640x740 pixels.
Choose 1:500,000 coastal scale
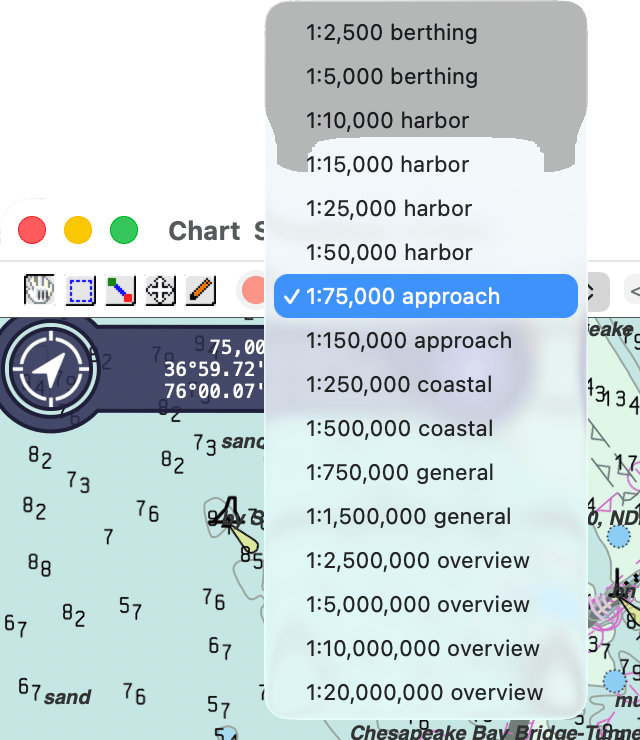(x=426, y=428)
